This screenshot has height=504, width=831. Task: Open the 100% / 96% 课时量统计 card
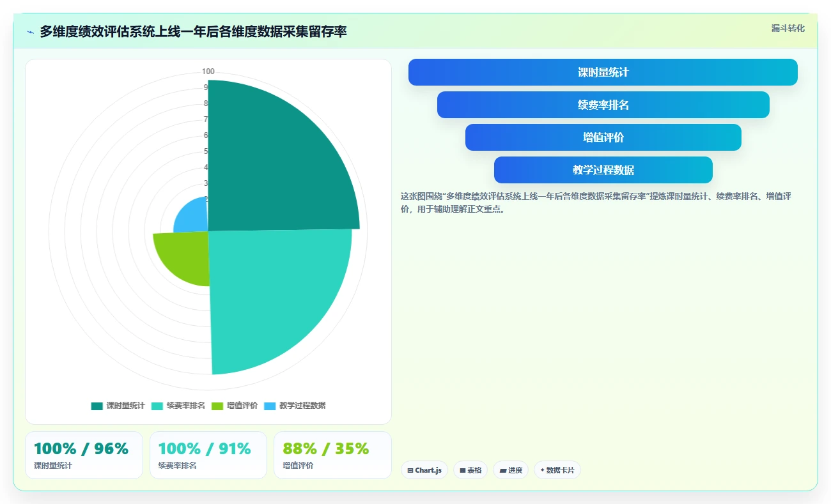[x=84, y=455]
